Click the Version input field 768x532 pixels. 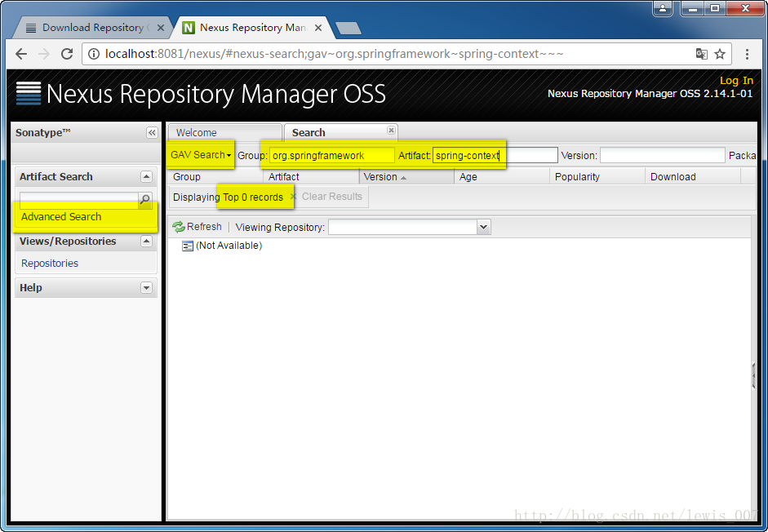[662, 155]
